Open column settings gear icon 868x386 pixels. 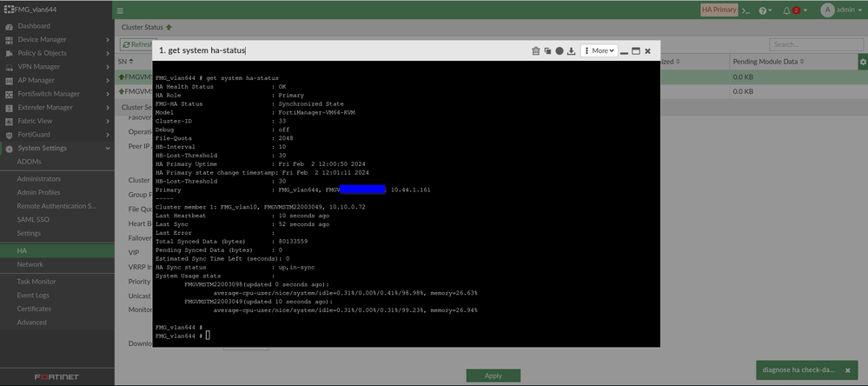863,62
